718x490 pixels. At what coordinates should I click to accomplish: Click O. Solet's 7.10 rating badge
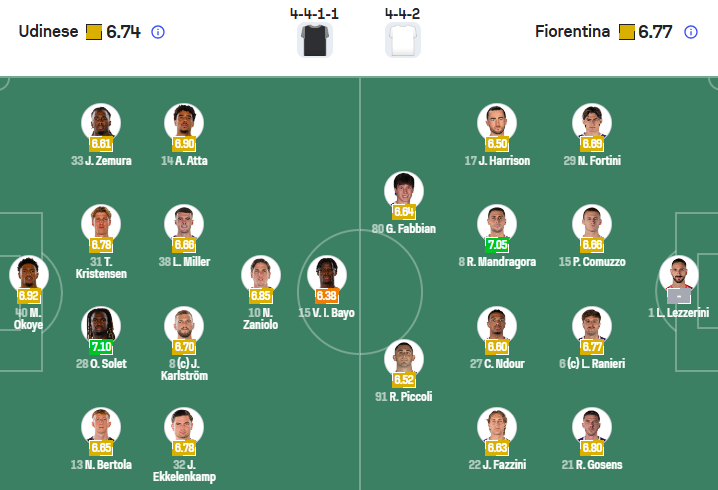pos(101,346)
